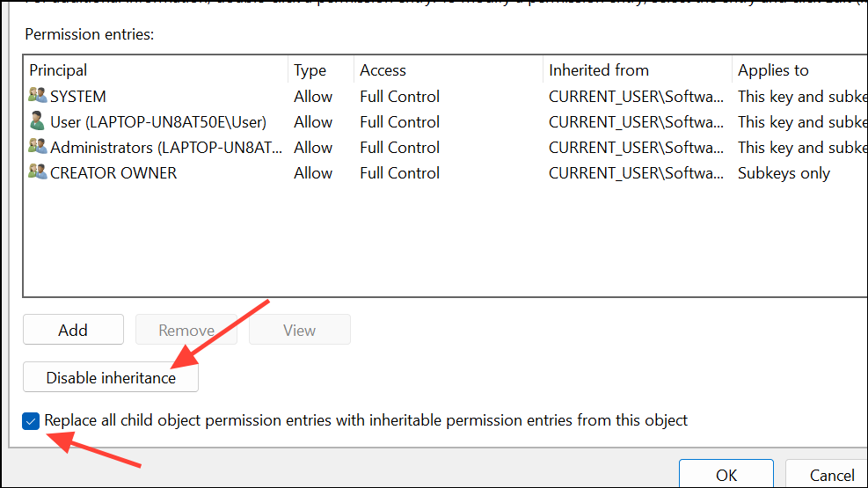The height and width of the screenshot is (488, 868).
Task: Sort entries by Principal column header
Action: click(58, 70)
